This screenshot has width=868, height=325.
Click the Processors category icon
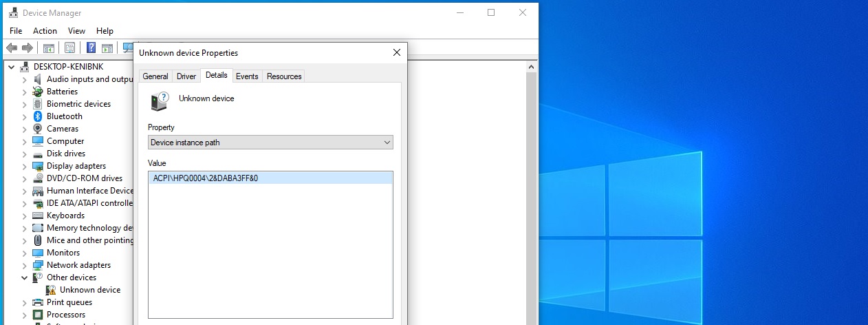click(38, 315)
